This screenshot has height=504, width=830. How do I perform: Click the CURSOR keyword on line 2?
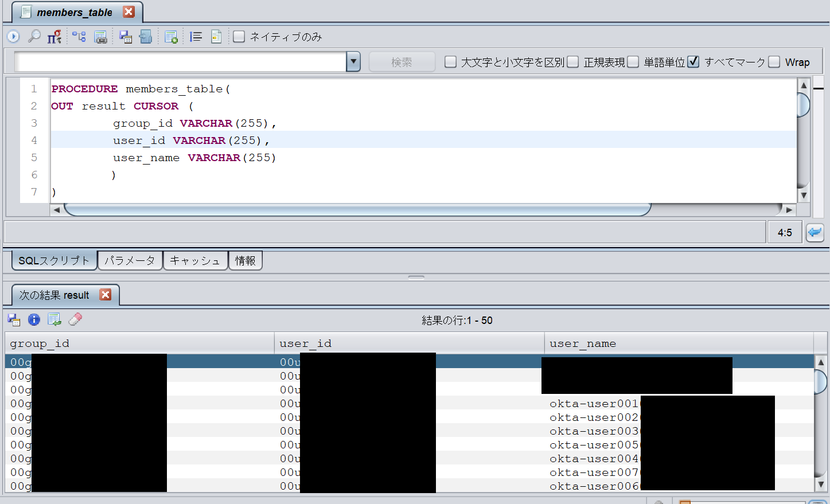point(156,106)
